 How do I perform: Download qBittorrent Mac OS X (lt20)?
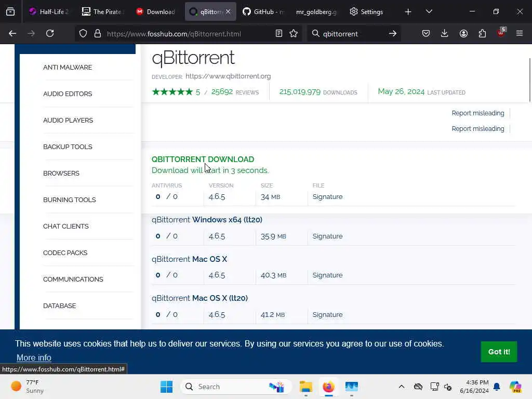pos(199,298)
